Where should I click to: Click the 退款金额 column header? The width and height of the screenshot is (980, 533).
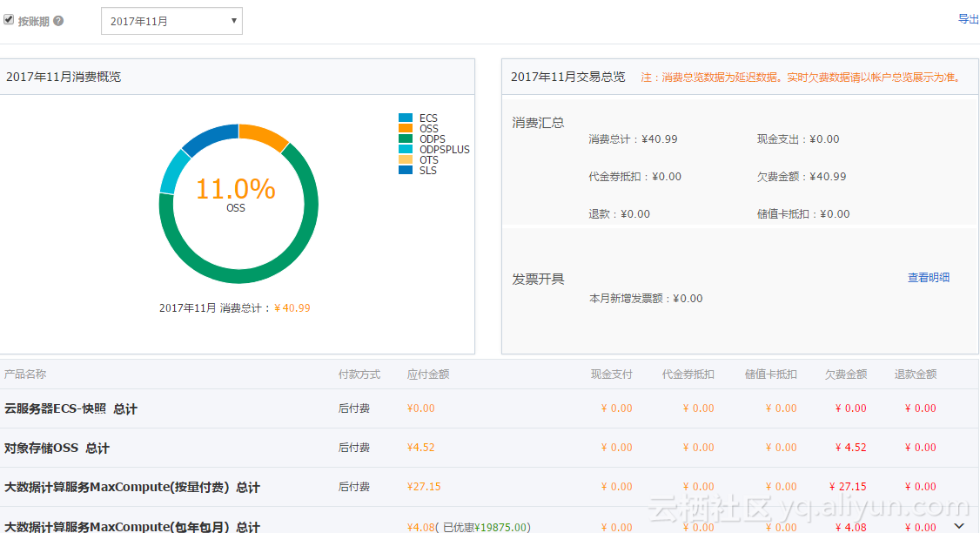coord(916,374)
